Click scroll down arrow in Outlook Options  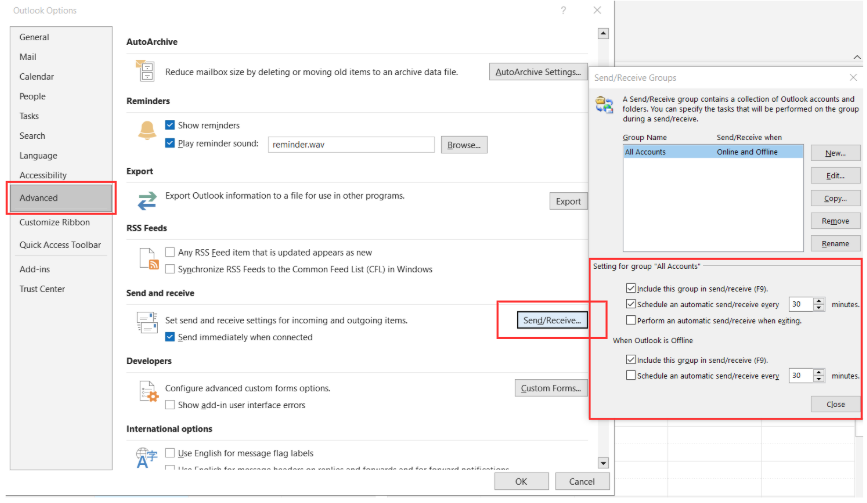click(x=603, y=463)
